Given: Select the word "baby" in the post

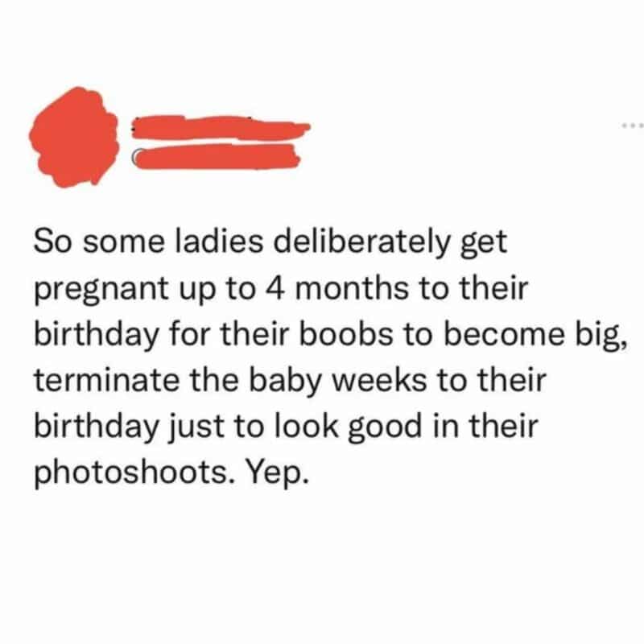Looking at the screenshot, I should coord(285,382).
